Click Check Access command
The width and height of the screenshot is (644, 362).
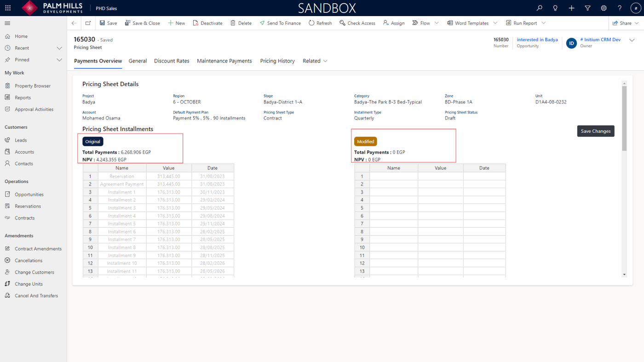point(357,23)
